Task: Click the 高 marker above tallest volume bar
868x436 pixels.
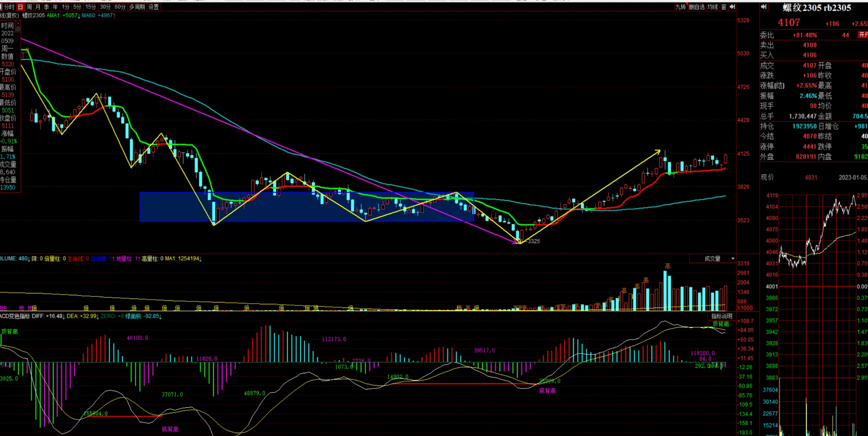Action: point(668,266)
